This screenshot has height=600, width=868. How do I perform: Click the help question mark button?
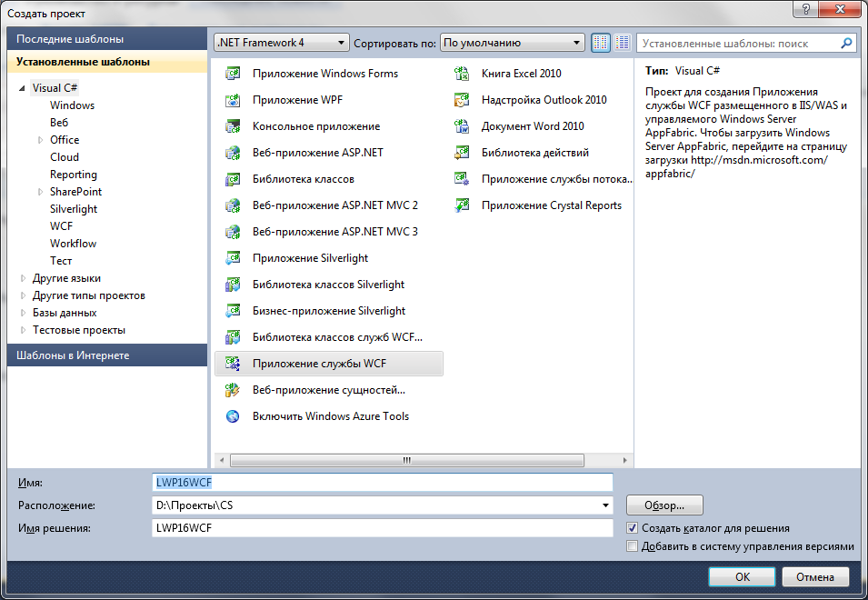coord(806,9)
